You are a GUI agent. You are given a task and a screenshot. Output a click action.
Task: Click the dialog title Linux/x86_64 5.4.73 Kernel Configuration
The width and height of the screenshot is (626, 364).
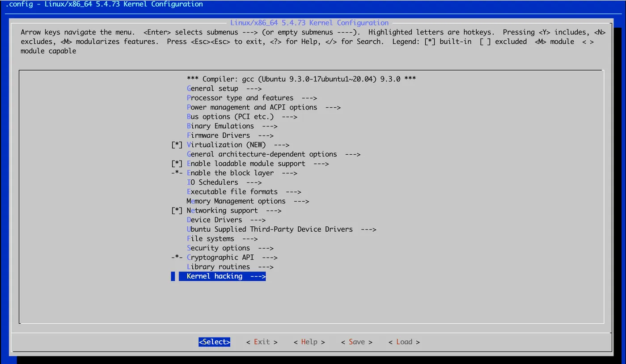click(309, 23)
